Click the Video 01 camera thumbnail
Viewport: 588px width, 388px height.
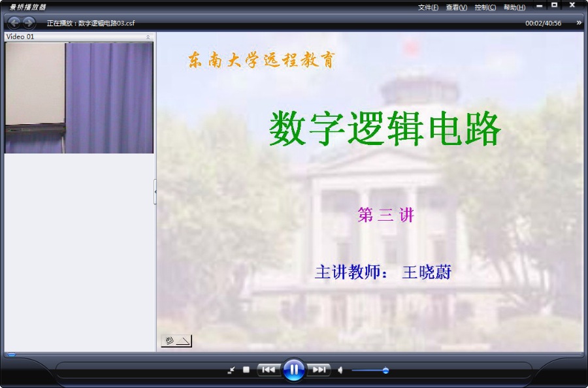tap(79, 98)
